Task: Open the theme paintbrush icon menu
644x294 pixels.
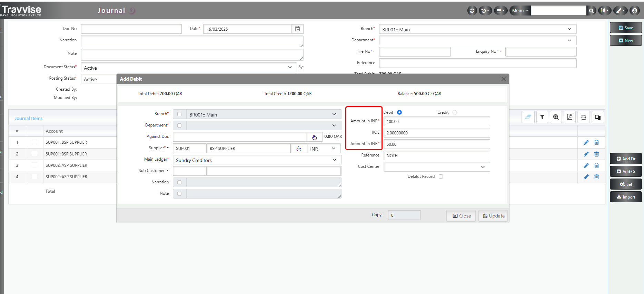Action: (x=620, y=11)
